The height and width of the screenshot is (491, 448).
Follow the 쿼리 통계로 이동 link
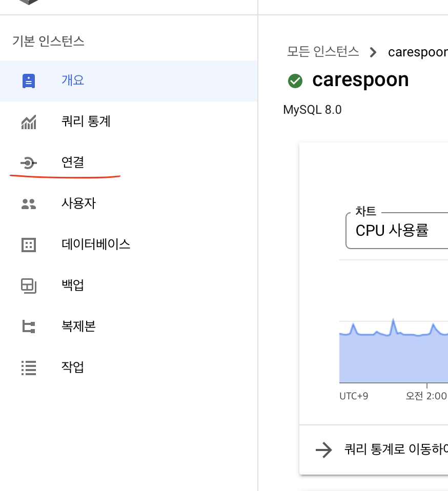point(396,449)
